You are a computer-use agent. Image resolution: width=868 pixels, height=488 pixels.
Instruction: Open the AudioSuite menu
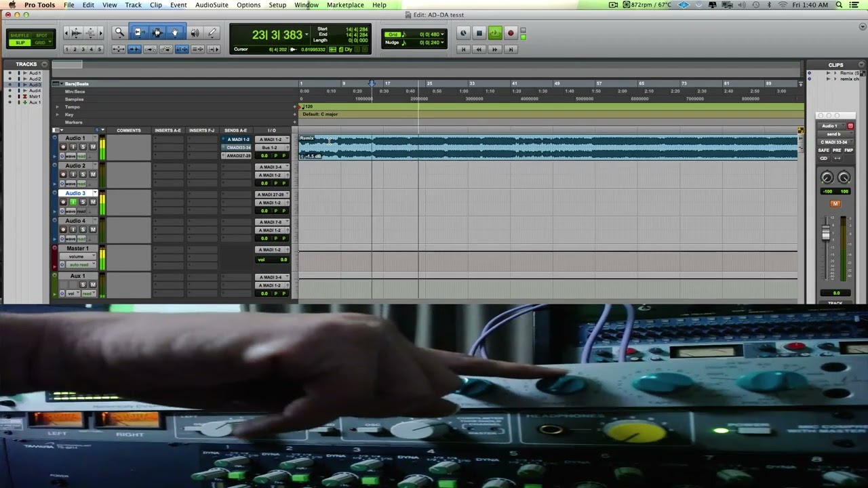(x=212, y=5)
